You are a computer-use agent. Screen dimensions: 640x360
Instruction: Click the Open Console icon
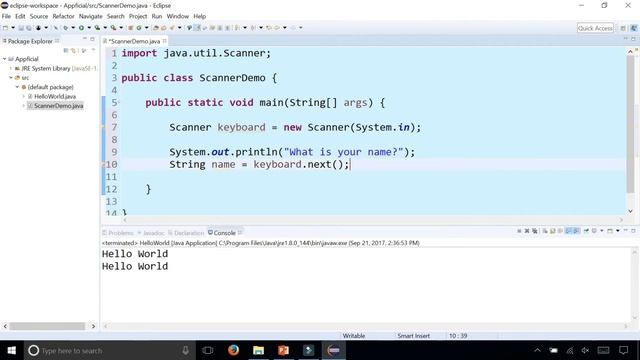pos(610,231)
